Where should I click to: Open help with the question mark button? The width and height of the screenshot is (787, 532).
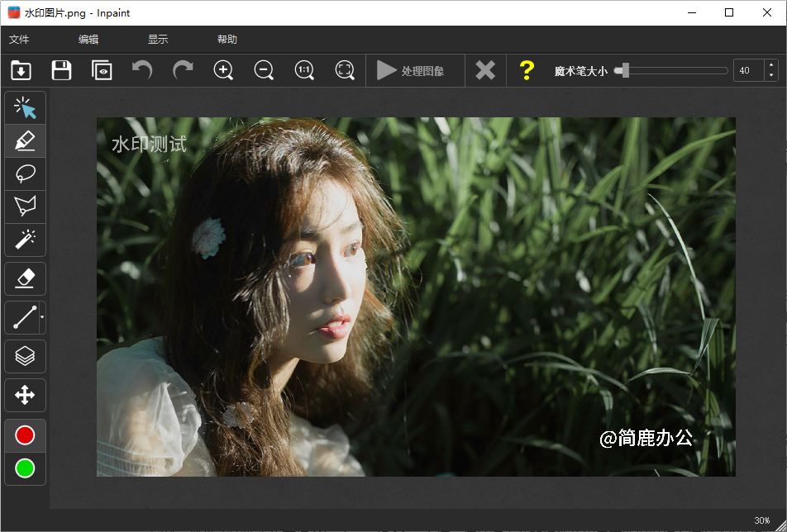[x=527, y=70]
